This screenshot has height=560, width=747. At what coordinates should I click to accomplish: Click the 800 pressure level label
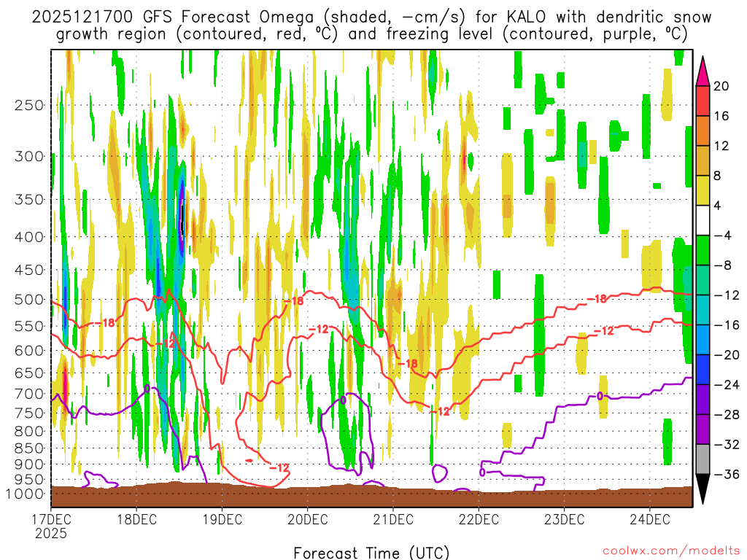29,432
